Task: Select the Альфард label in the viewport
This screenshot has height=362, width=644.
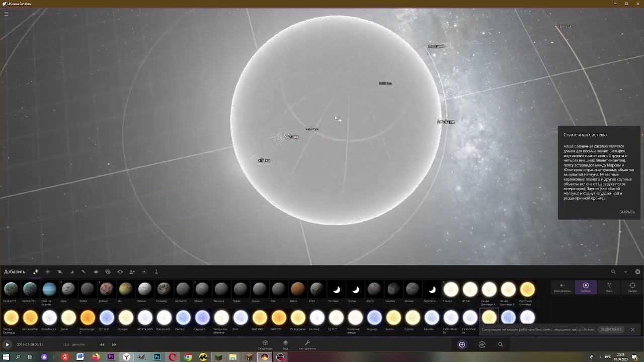Action: point(446,122)
